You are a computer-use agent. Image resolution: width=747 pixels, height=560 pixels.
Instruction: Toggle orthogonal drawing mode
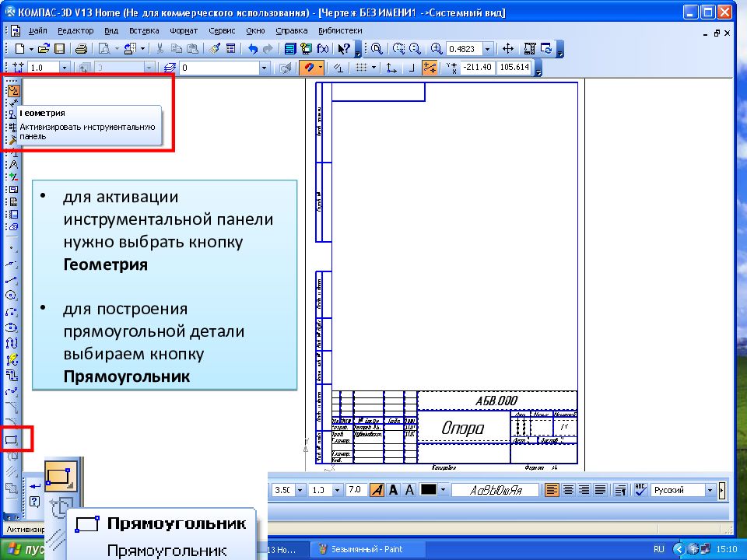pyautogui.click(x=411, y=68)
